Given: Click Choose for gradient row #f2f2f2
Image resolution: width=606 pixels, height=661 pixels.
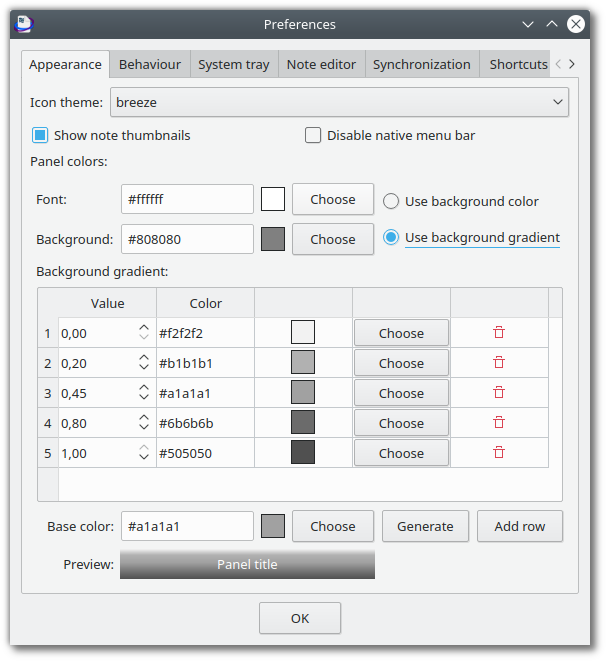Looking at the screenshot, I should (x=401, y=333).
